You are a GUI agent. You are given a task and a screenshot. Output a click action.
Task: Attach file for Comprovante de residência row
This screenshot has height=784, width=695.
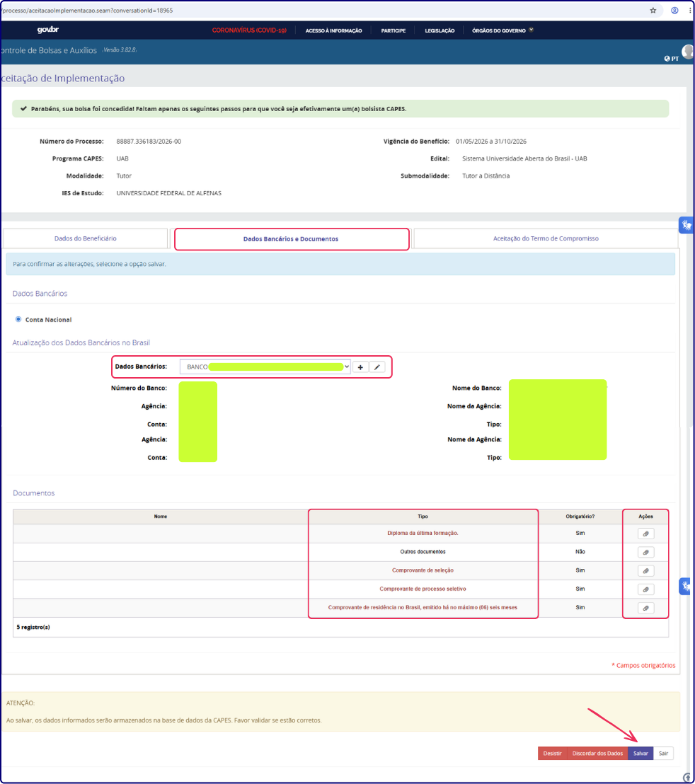point(645,608)
